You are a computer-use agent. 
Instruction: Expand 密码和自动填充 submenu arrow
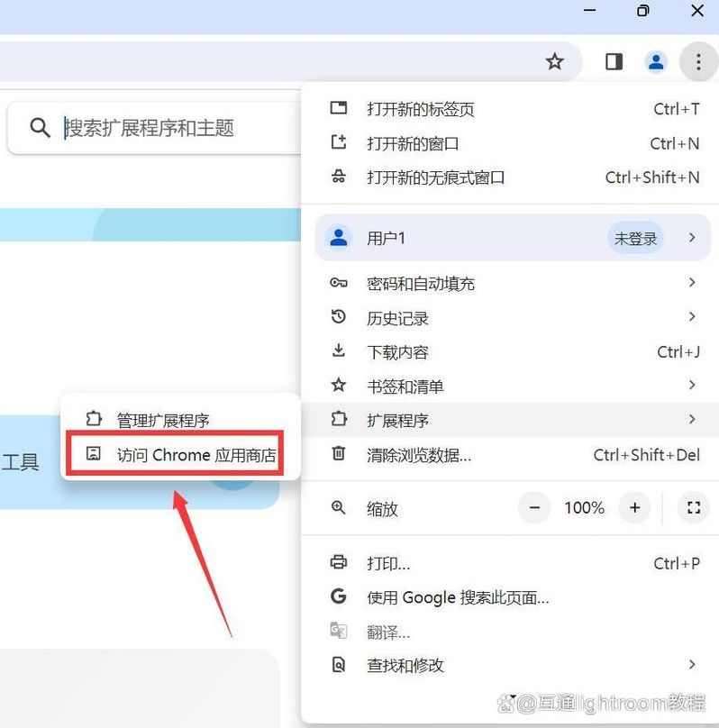click(x=692, y=282)
